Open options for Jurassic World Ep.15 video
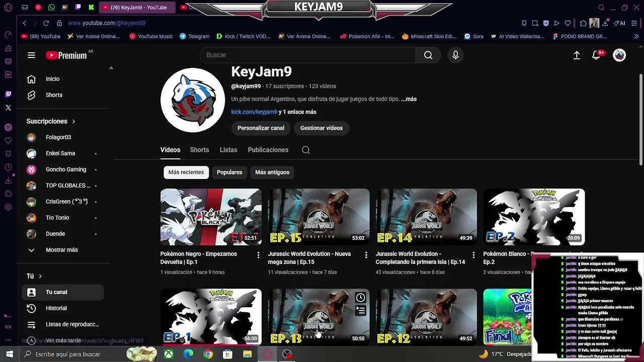The image size is (644, 362). click(366, 255)
